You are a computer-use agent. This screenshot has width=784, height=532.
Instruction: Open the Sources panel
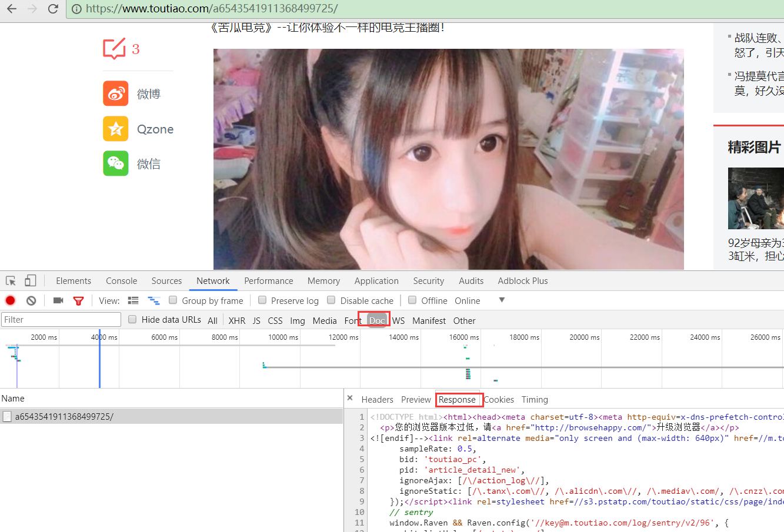(x=166, y=281)
